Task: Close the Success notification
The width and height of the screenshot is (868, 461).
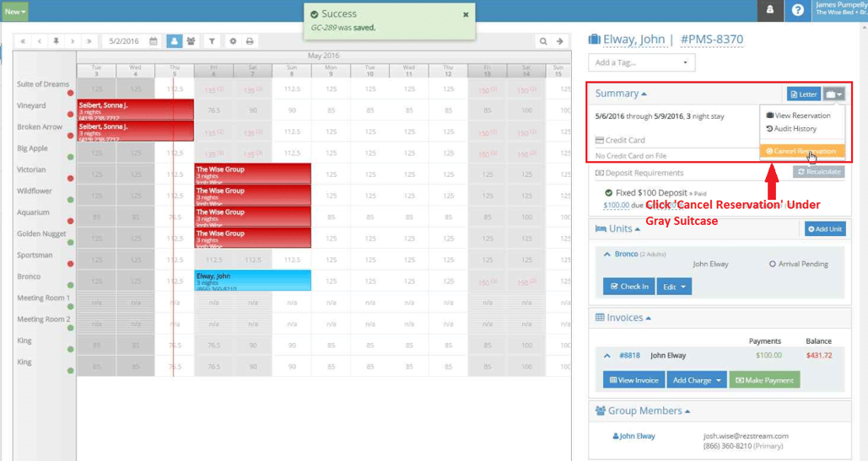Action: [x=466, y=15]
